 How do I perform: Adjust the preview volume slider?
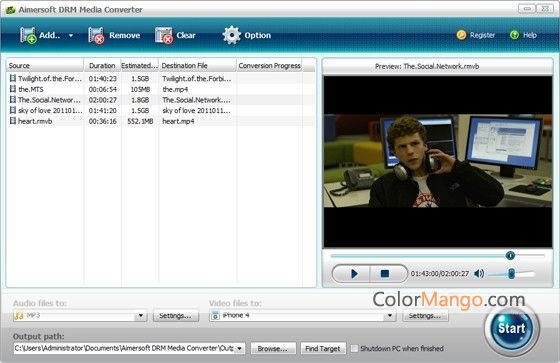coord(511,274)
